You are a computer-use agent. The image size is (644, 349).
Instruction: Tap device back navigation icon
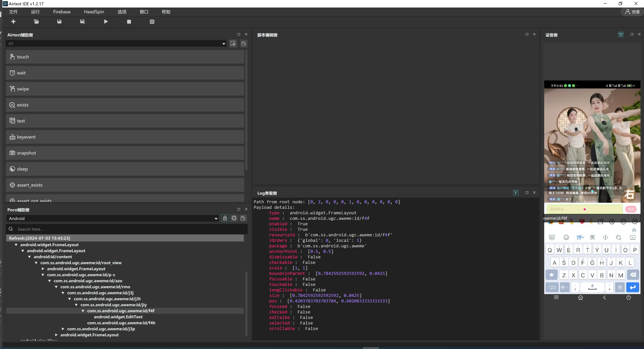coord(605,297)
